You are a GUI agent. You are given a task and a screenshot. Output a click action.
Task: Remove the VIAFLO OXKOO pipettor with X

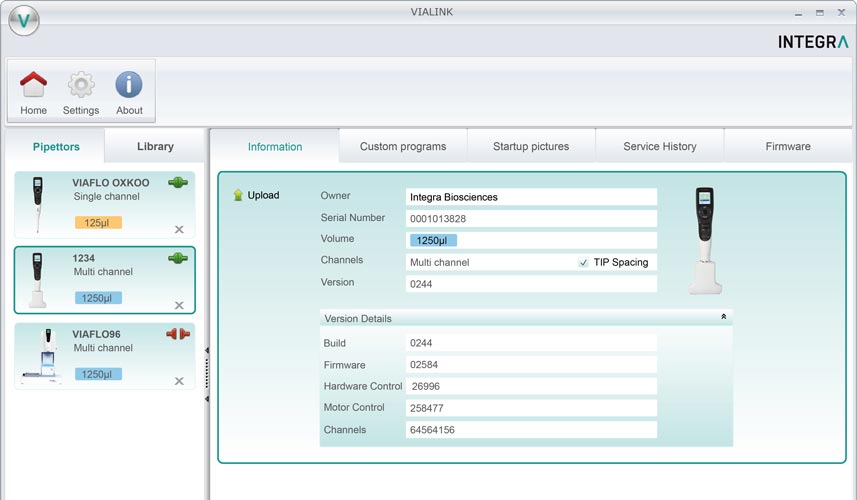pos(179,229)
